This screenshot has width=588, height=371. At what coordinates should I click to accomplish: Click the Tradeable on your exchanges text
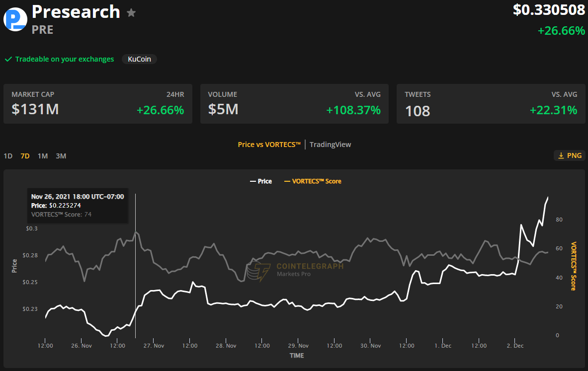click(64, 59)
